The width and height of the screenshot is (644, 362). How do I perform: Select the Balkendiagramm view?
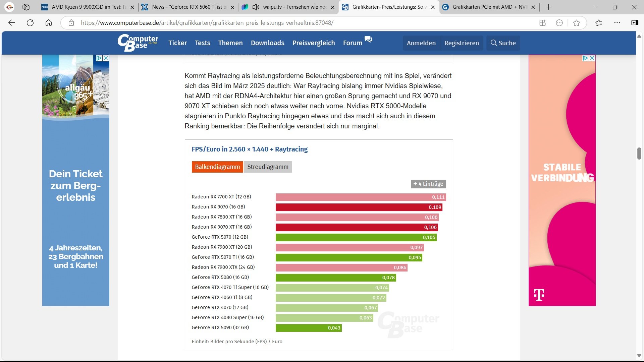tap(217, 167)
